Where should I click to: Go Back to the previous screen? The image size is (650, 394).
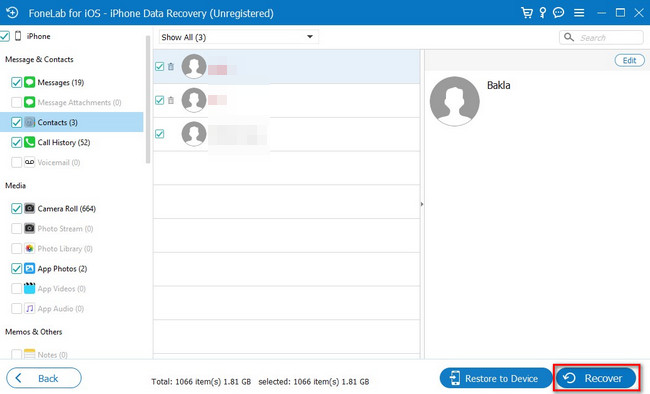44,378
